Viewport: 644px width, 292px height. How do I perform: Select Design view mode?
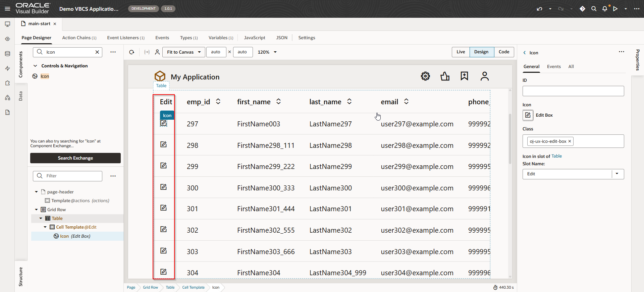pos(481,52)
